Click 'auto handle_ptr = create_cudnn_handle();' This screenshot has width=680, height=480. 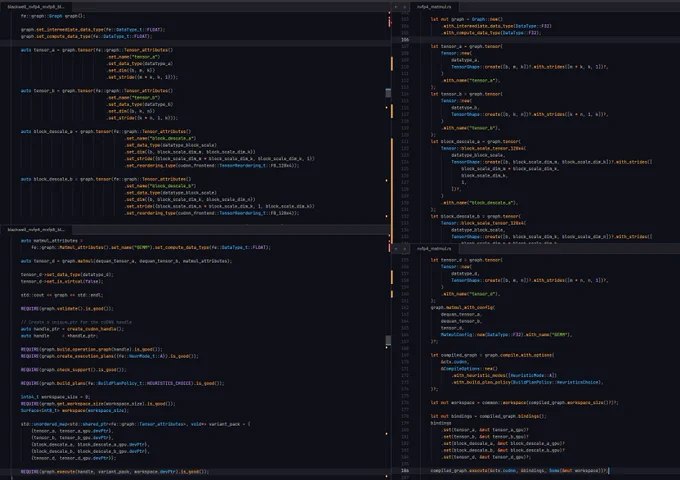click(72, 329)
